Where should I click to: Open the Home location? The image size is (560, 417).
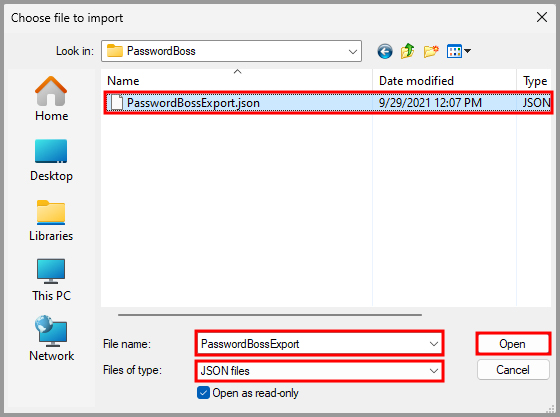(x=51, y=99)
